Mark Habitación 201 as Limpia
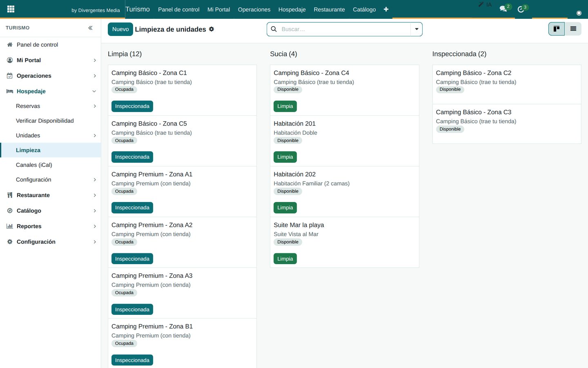The image size is (588, 368). [x=285, y=157]
